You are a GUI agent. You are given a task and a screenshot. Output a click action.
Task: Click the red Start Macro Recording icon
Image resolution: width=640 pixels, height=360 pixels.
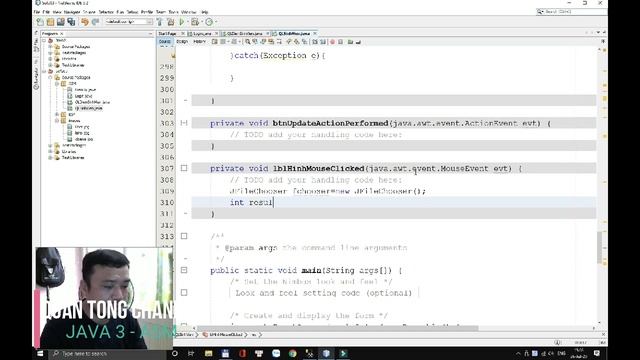332,42
